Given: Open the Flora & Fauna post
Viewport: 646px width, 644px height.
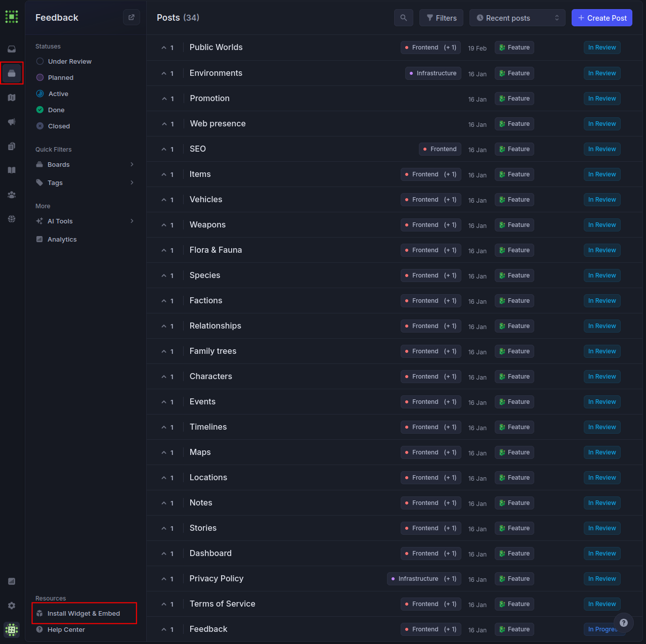Looking at the screenshot, I should (x=216, y=250).
